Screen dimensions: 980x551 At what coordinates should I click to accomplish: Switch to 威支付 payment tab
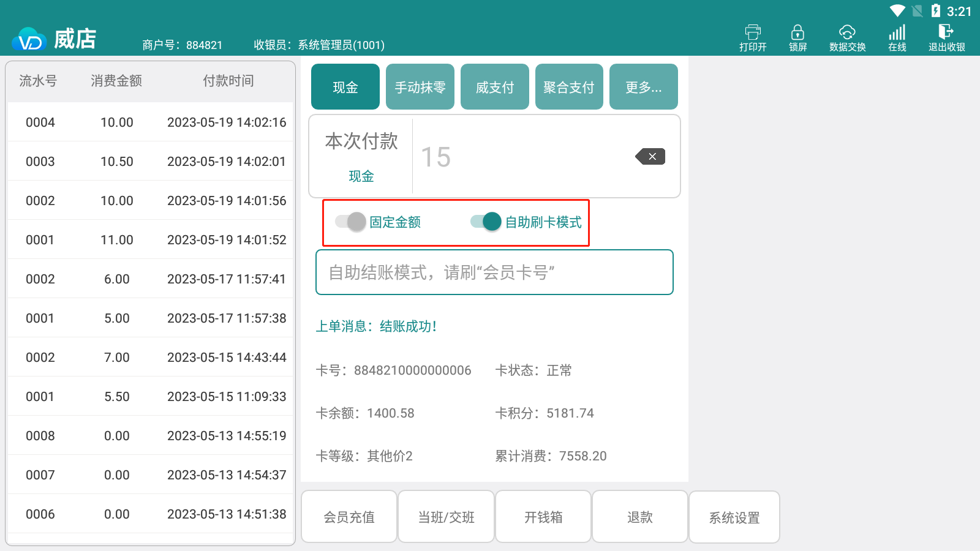point(494,87)
